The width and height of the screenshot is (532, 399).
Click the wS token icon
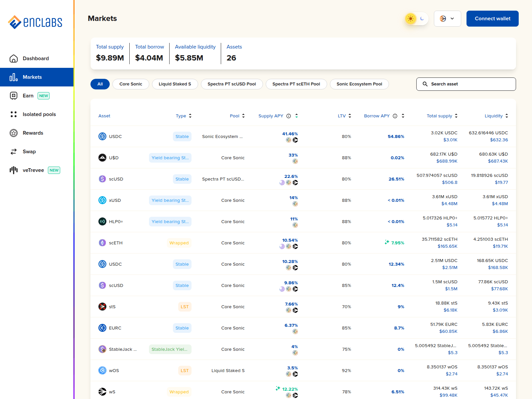pyautogui.click(x=102, y=392)
